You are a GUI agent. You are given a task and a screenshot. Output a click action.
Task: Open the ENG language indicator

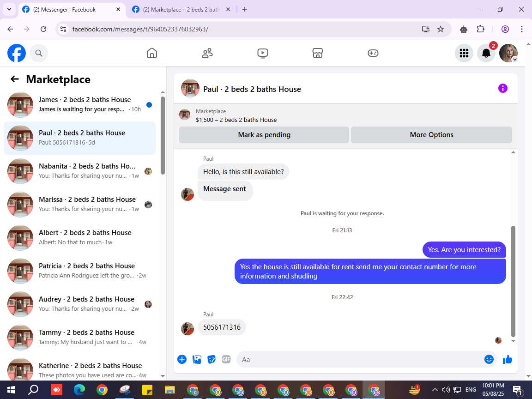click(x=471, y=390)
